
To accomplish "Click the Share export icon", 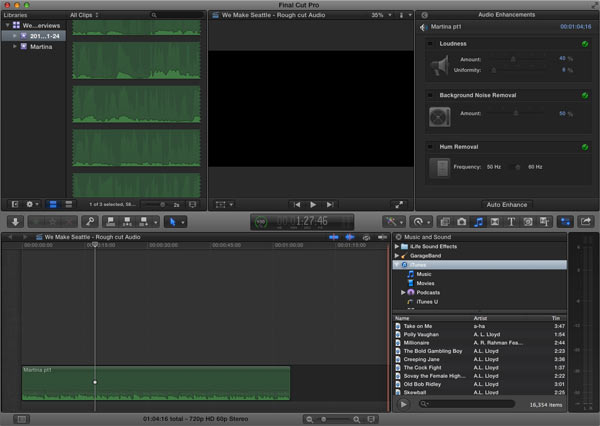I will point(585,222).
